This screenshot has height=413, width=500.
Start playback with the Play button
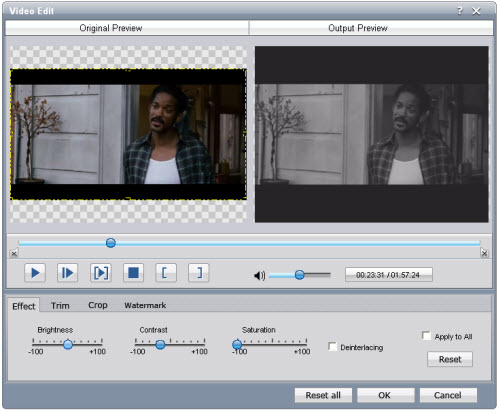click(x=35, y=273)
